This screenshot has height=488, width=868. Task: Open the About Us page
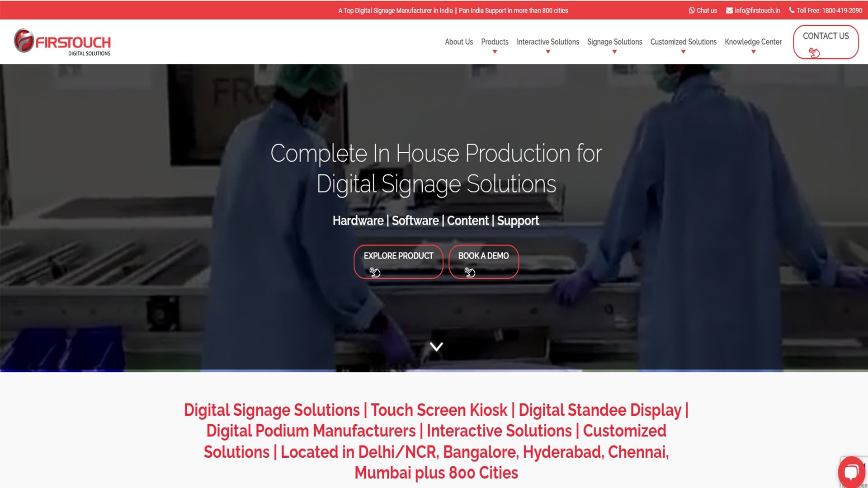pos(458,42)
